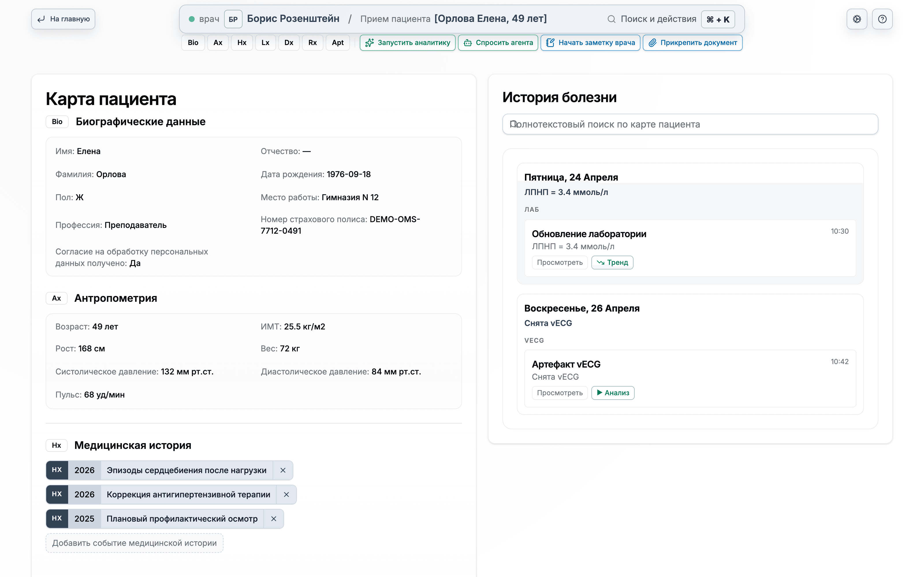Open the Тренд chart for ЛПНП
The width and height of the screenshot is (924, 577).
click(612, 263)
